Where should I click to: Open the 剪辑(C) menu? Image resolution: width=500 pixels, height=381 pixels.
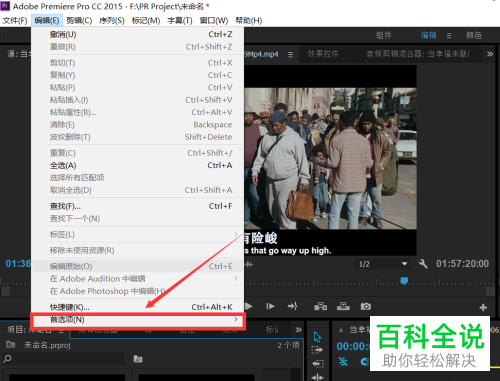tap(79, 21)
